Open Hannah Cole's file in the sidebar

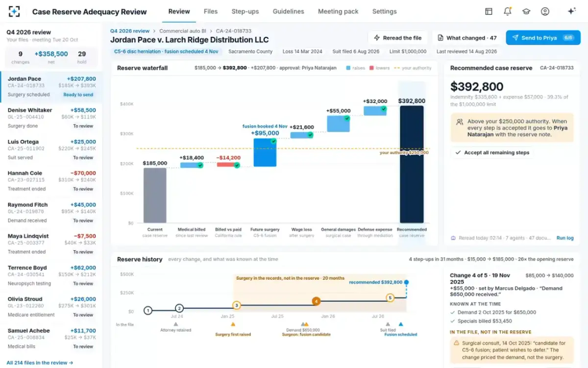coord(51,181)
